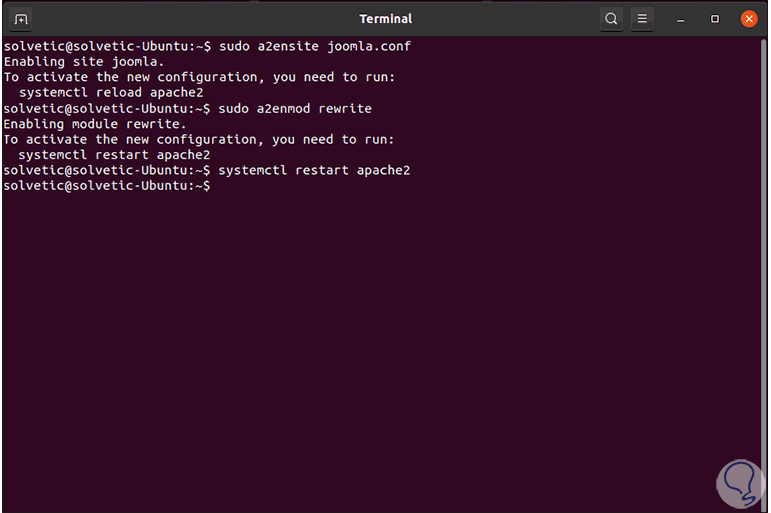Close the Terminal window
Screen dimensions: 771x513
[x=748, y=19]
